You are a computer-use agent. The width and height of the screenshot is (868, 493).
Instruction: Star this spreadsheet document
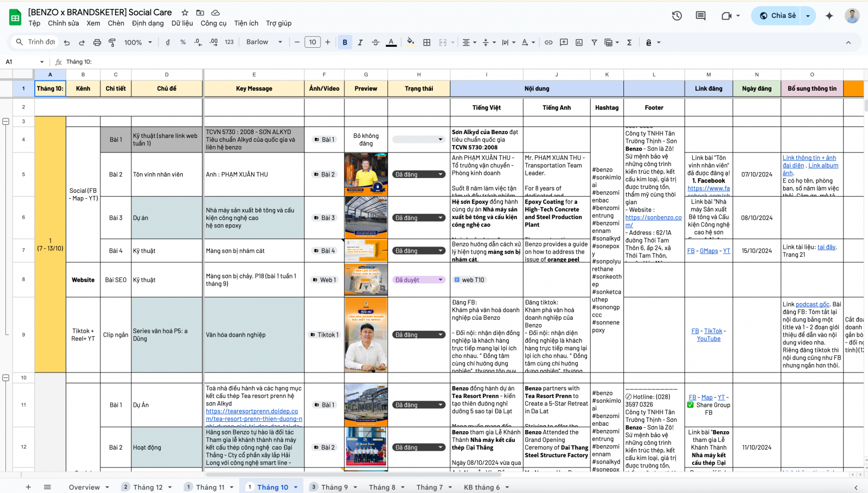click(x=185, y=12)
